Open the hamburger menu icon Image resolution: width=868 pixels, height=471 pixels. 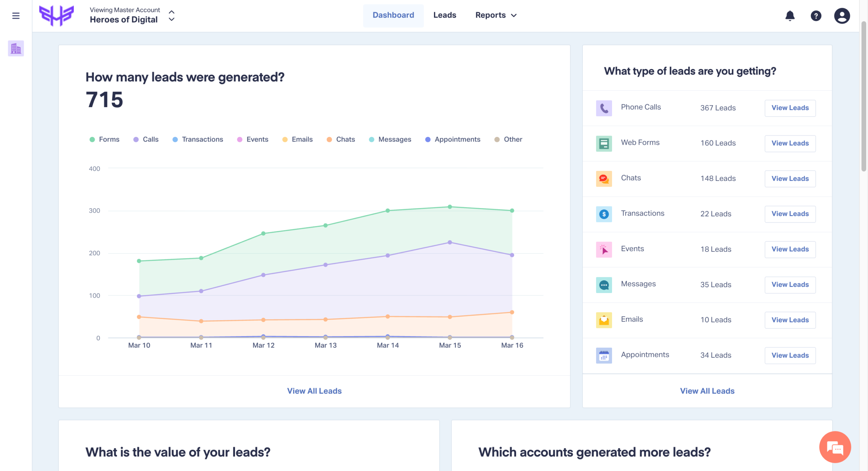(16, 16)
